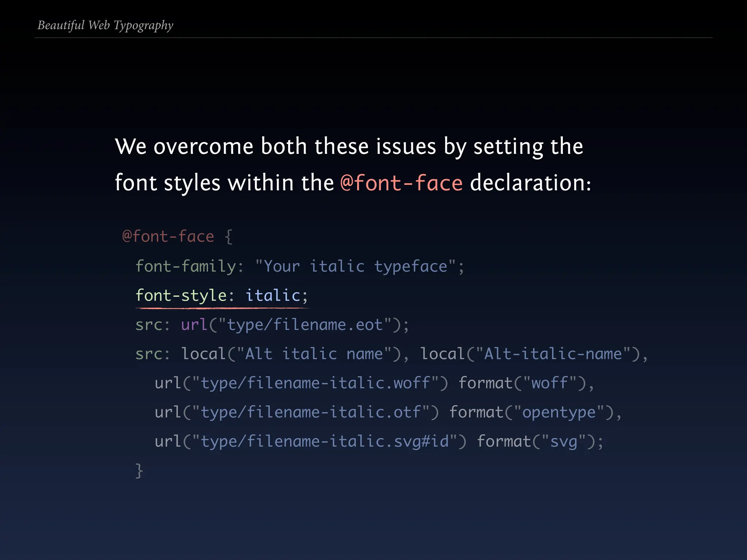Click the 'italic;' value after font-style
This screenshot has height=560, width=747.
pyautogui.click(x=277, y=295)
